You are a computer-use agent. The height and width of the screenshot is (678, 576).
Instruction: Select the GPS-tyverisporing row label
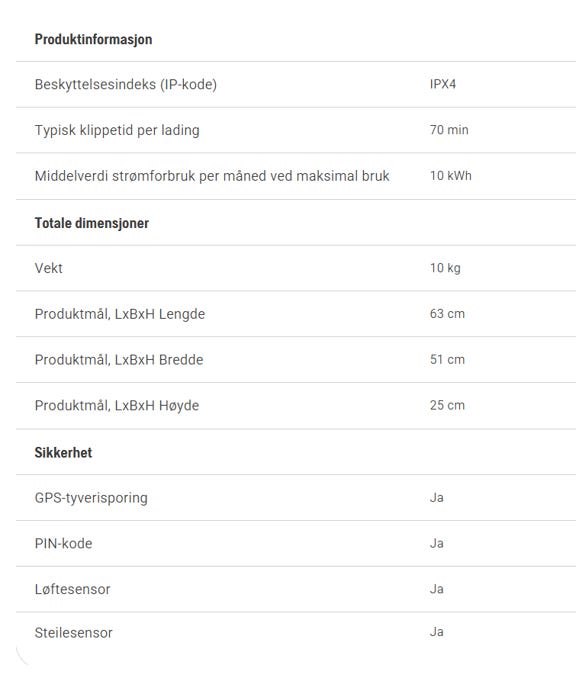(x=91, y=498)
